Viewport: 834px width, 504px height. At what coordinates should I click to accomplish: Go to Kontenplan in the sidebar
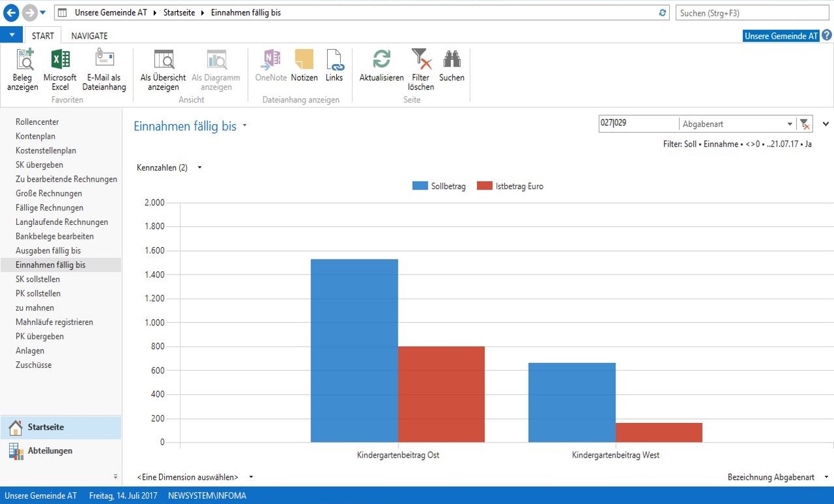[35, 137]
